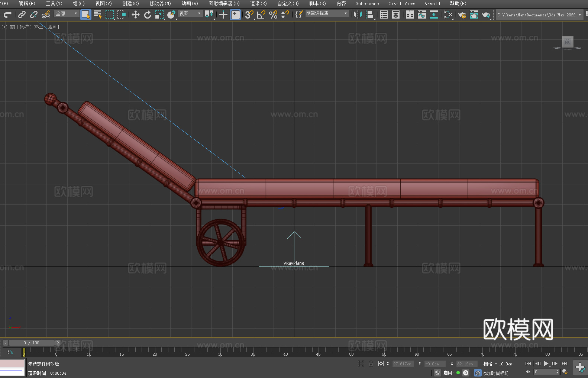Click the Unlink Selection icon

tap(33, 14)
